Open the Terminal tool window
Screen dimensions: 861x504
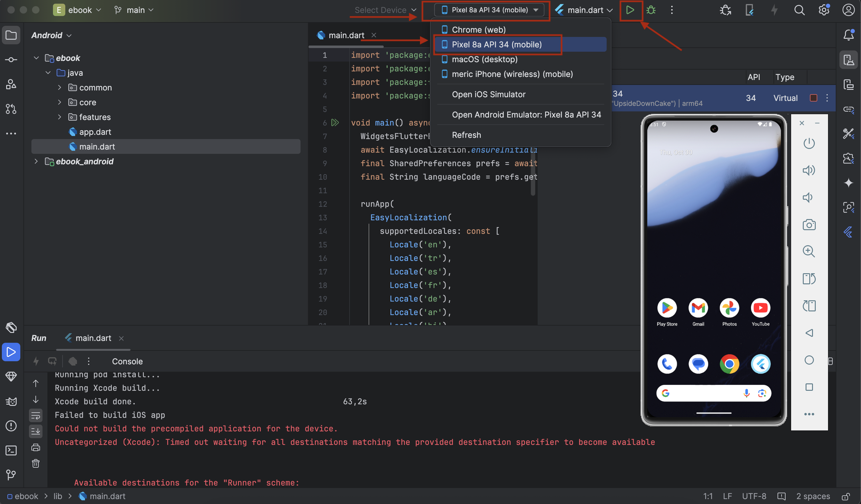coord(11,450)
